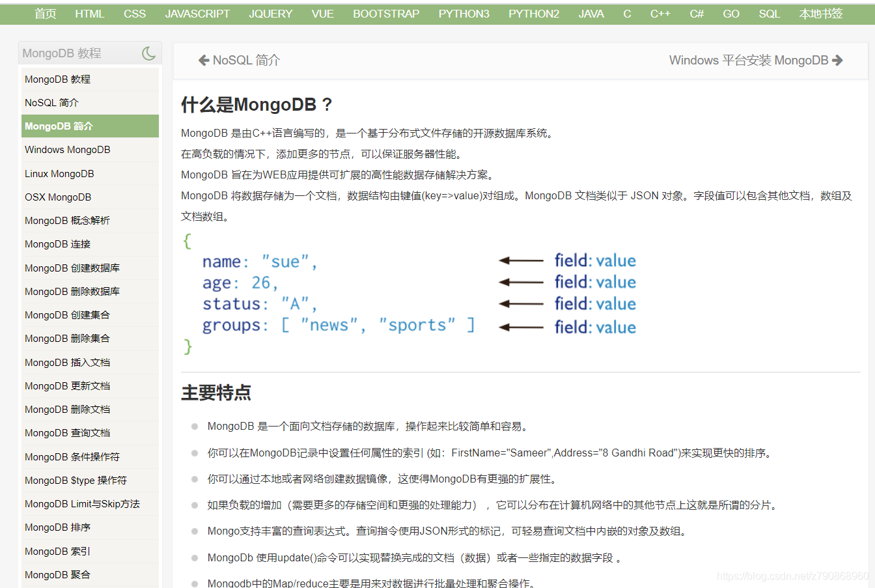Viewport: 875px width, 588px height.
Task: Click the left arrow before NoSQL 简介
Action: [204, 61]
